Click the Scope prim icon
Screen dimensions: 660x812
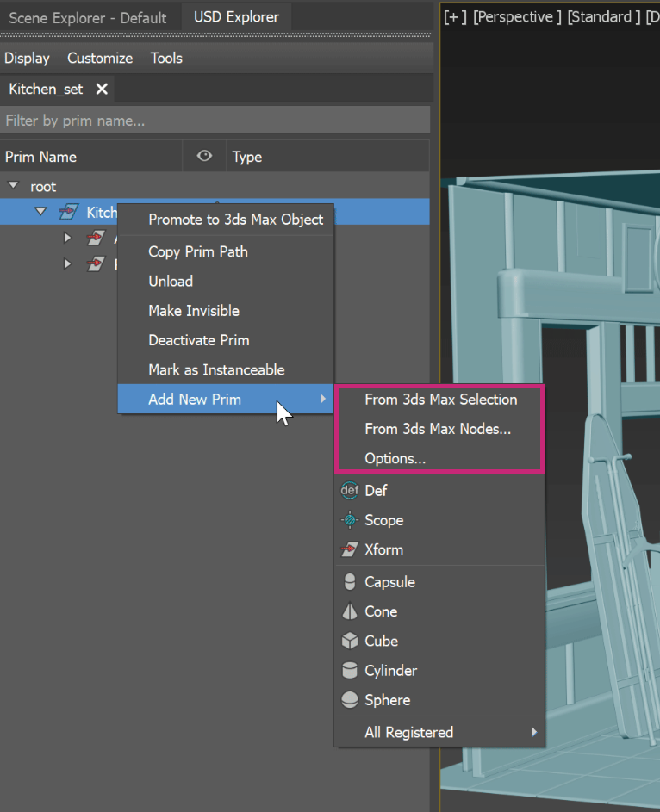350,520
